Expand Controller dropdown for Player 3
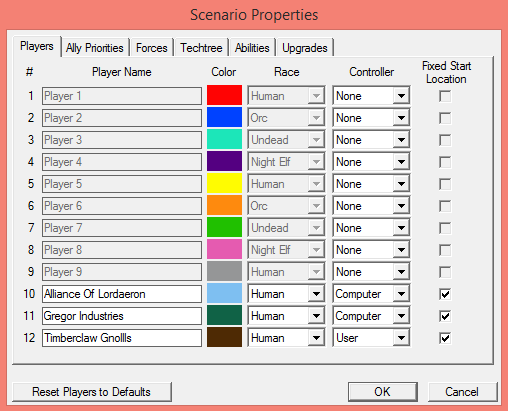Screen dimensions: 508x411 click(371, 140)
